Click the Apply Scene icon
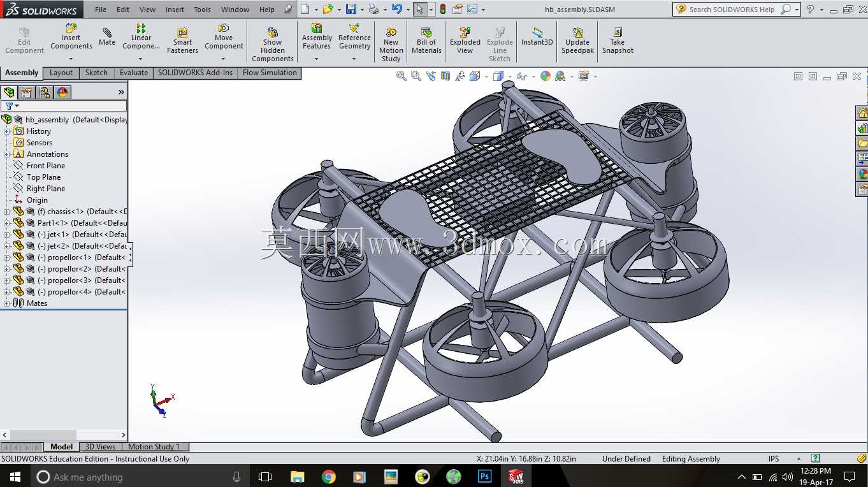Screen dimensions: 868x487 [560, 76]
